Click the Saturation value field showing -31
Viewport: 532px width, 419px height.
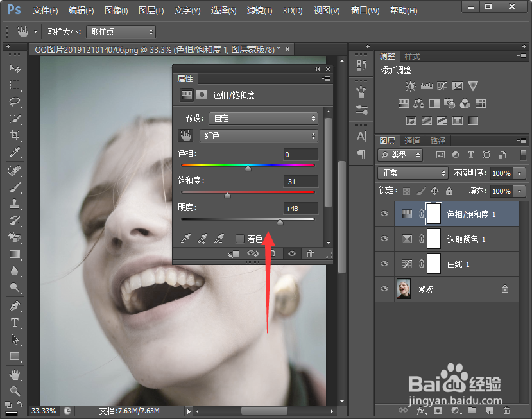300,182
